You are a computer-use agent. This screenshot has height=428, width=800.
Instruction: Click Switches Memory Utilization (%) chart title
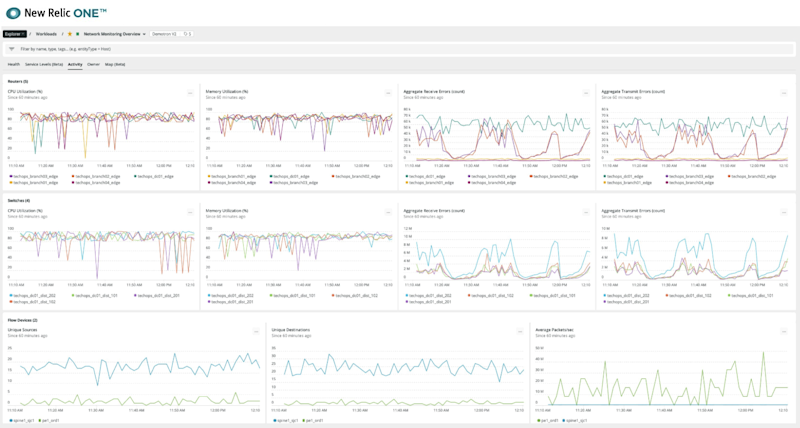pos(227,211)
